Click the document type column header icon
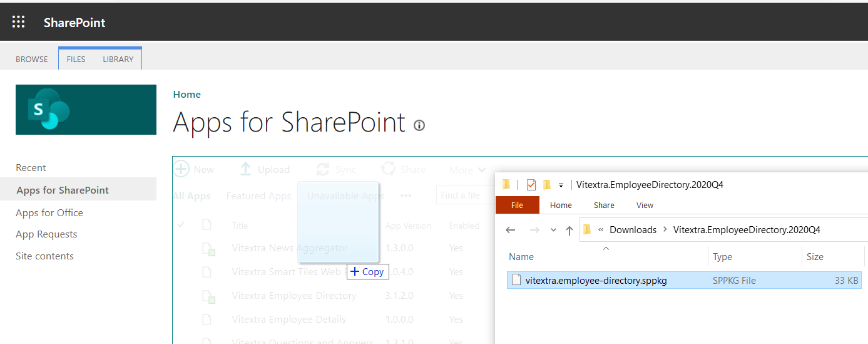Image resolution: width=868 pixels, height=344 pixels. [x=207, y=225]
